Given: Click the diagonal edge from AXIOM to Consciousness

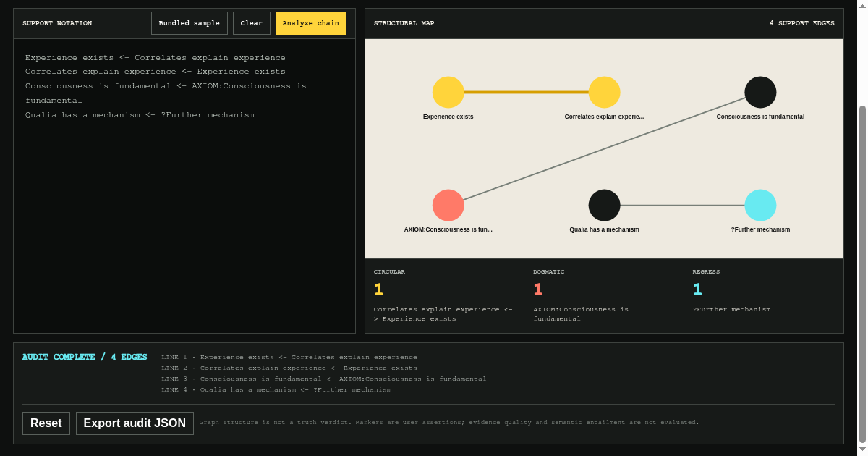Looking at the screenshot, I should tap(605, 149).
